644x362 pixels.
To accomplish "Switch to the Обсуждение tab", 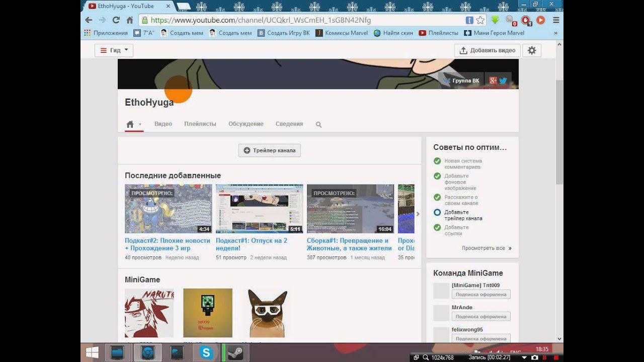I will point(246,124).
